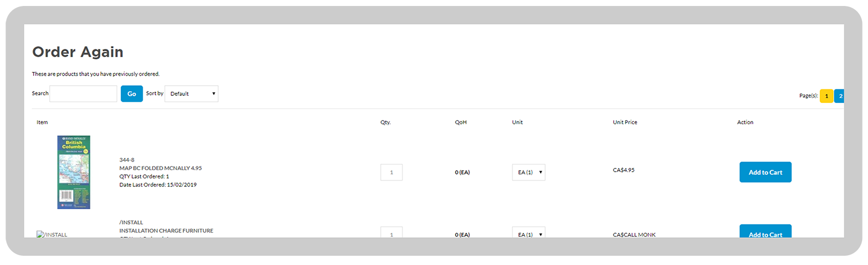This screenshot has width=868, height=265.
Task: Click the QoH column header
Action: click(x=461, y=122)
